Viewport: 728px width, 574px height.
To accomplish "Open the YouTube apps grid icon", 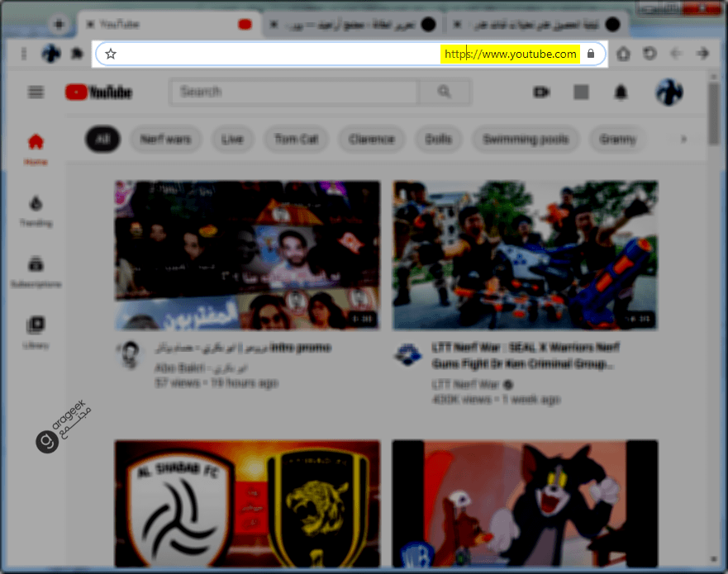I will [581, 93].
